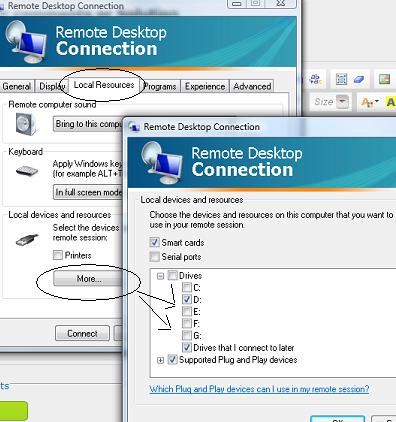Enable the Serial ports checkbox

point(154,257)
